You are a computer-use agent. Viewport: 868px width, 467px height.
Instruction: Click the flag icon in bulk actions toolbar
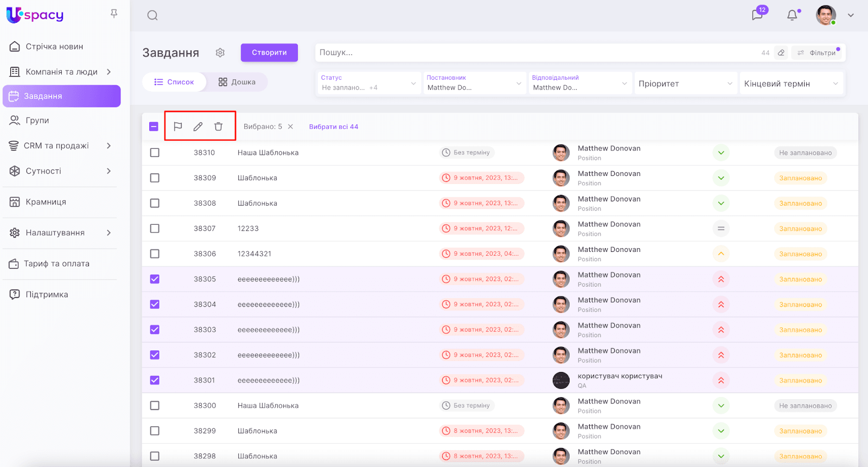tap(177, 127)
